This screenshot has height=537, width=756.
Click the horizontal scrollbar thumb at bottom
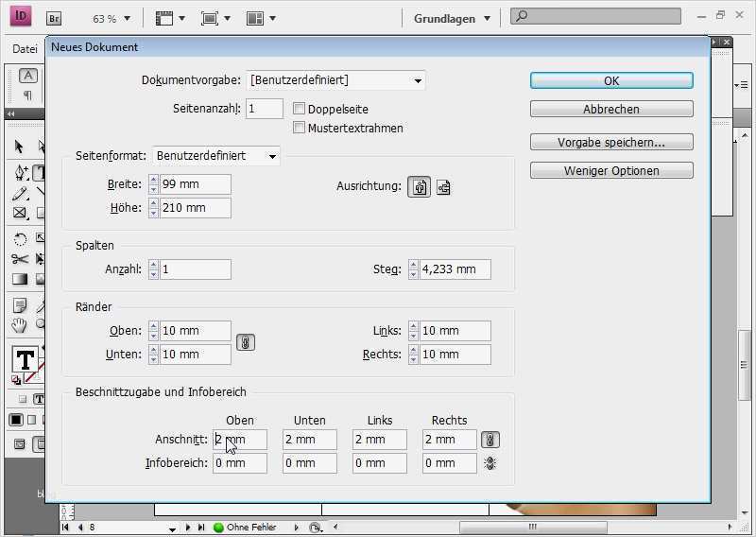[533, 527]
